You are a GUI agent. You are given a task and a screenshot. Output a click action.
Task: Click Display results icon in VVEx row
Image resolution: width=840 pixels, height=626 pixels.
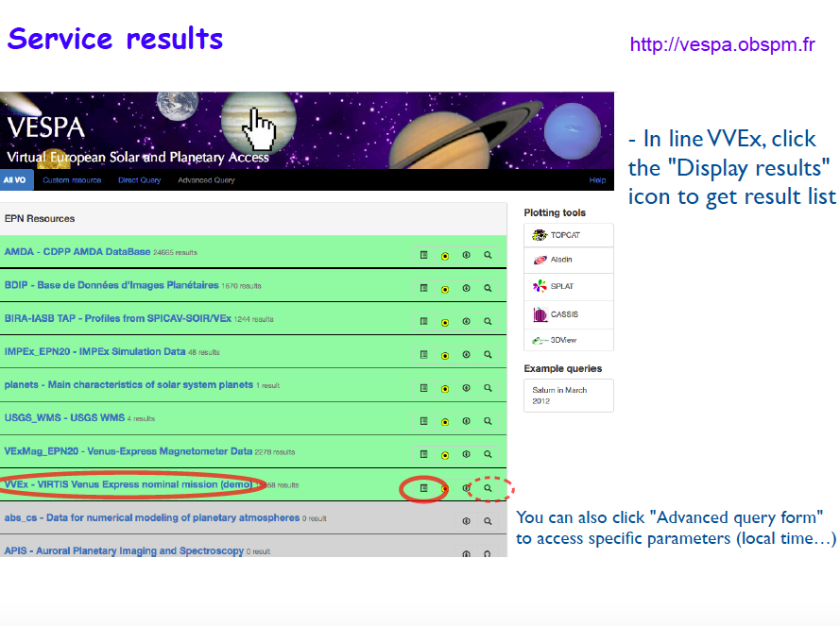pyautogui.click(x=423, y=488)
